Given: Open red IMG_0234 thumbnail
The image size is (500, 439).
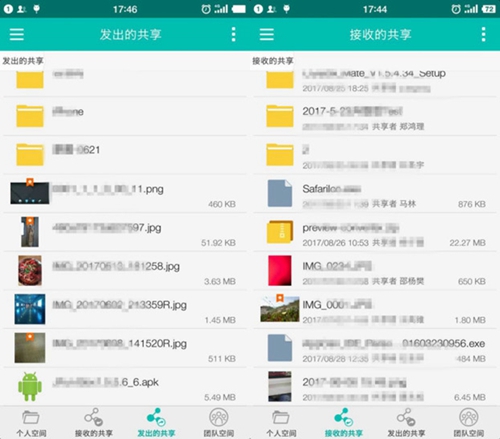Looking at the screenshot, I should click(x=280, y=270).
